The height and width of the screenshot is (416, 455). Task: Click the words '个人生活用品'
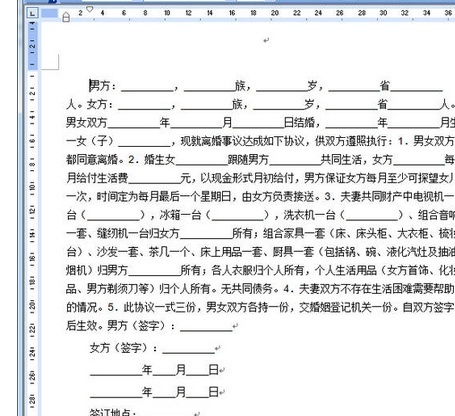346,270
